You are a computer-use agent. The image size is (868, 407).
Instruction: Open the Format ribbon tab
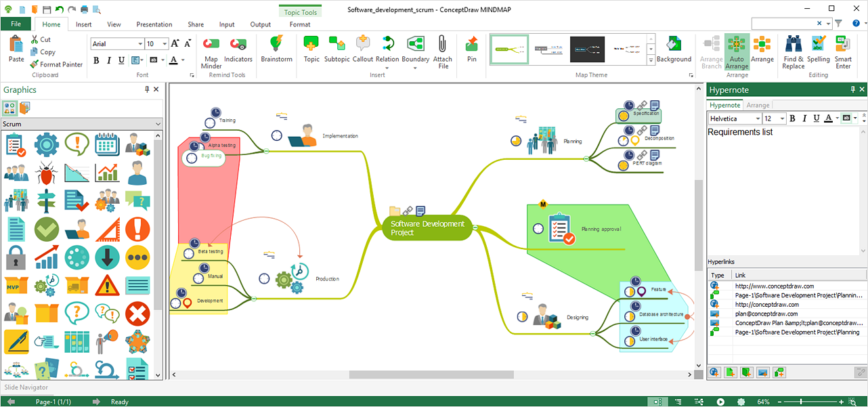[300, 24]
